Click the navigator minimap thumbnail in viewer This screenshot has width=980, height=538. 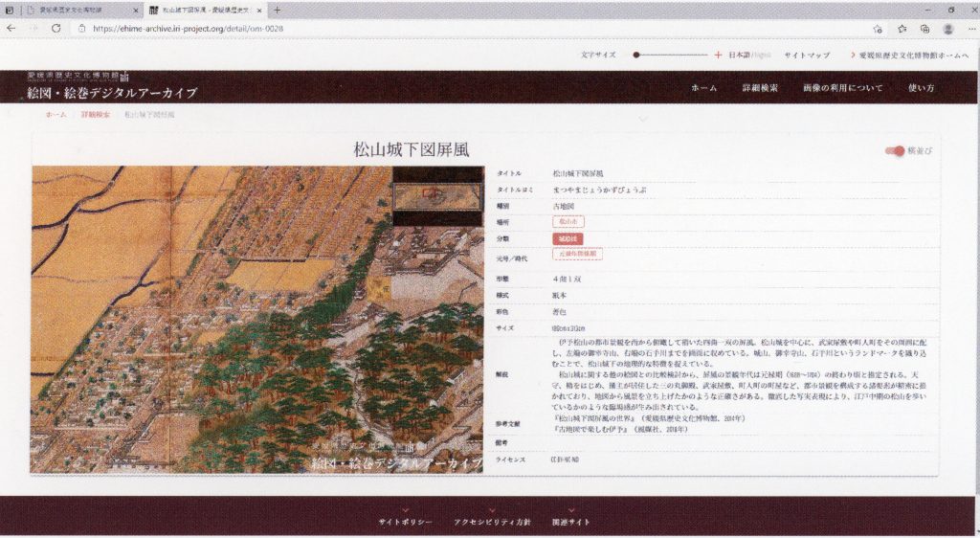(437, 196)
